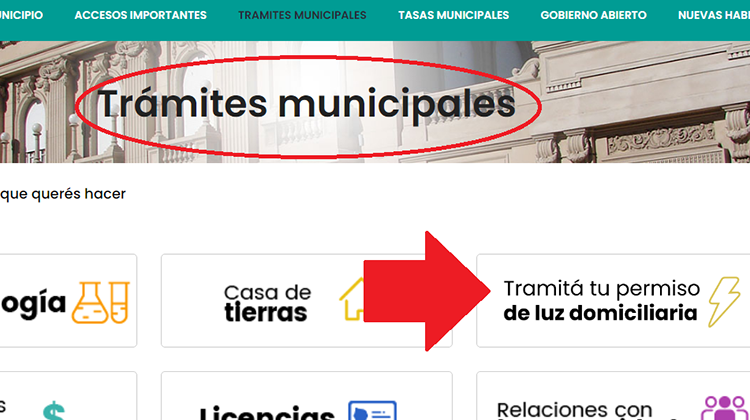Select Tramites Municipales in the navigation bar
This screenshot has width=750, height=420.
[302, 16]
